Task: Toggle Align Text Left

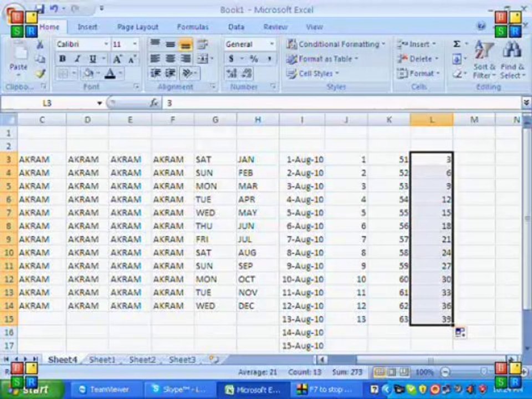Action: tap(155, 59)
